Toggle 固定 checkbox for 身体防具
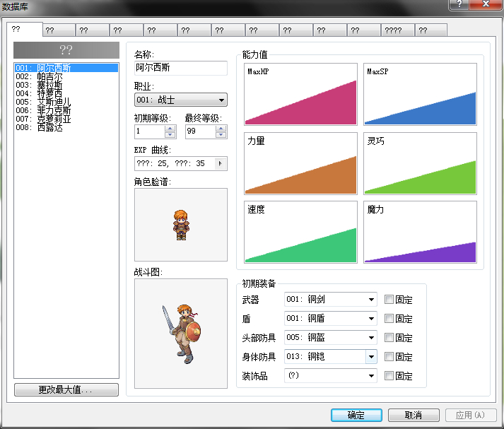504x429 pixels. click(389, 357)
